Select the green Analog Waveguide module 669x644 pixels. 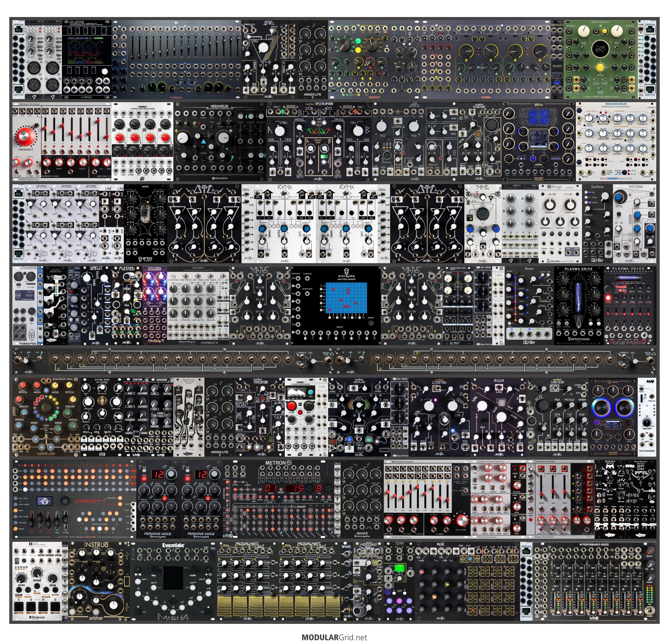[x=601, y=59]
